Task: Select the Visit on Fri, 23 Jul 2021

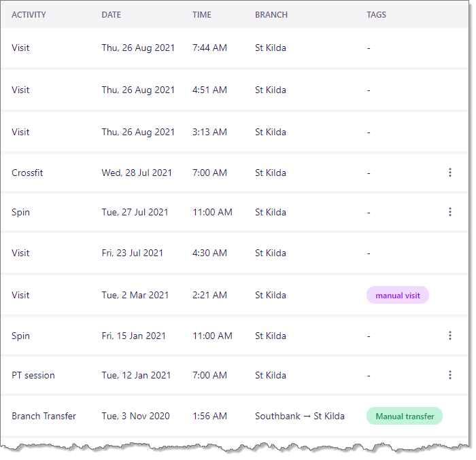Action: pyautogui.click(x=235, y=253)
